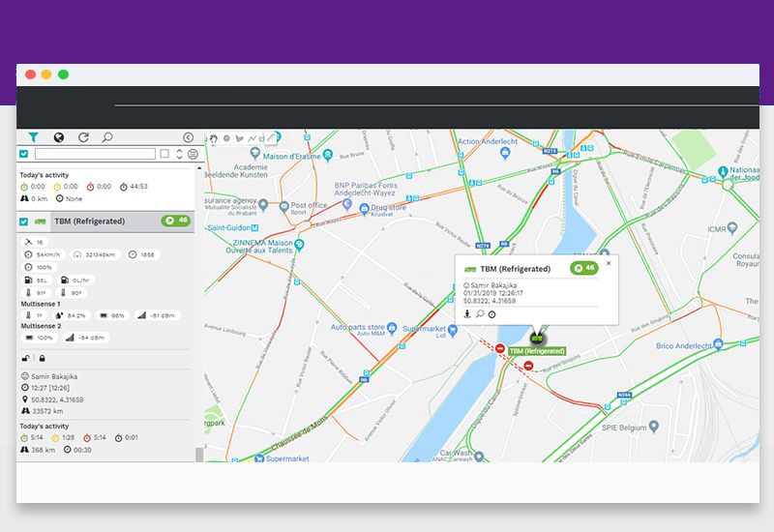The image size is (774, 532).
Task: Select the TBM (Refrigerated) row header
Action: (x=105, y=222)
